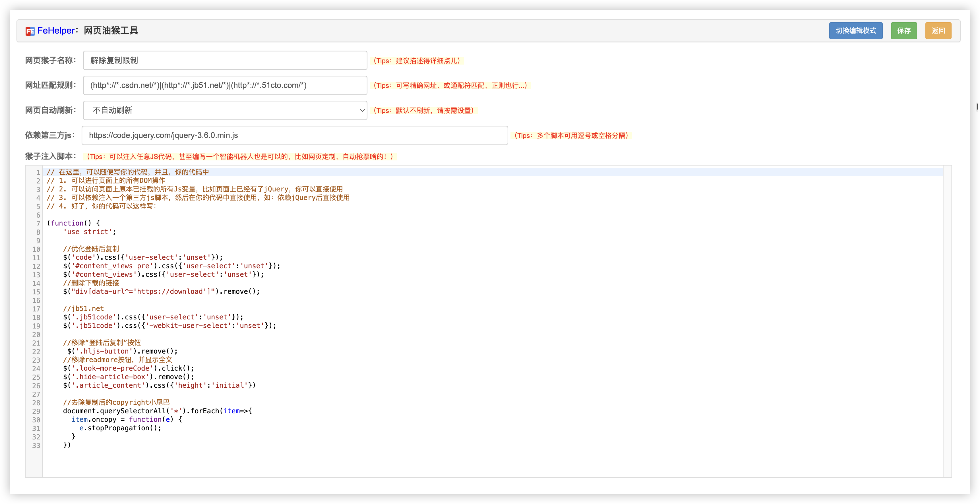980x504 pixels.
Task: Click the 网页自动刷新 label
Action: click(x=51, y=110)
